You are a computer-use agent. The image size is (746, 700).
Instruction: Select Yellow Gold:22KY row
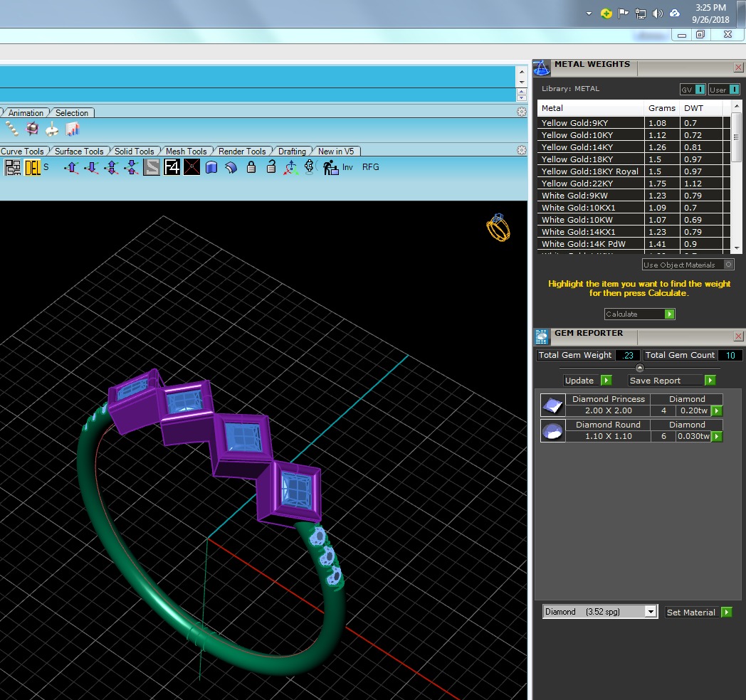click(x=634, y=184)
